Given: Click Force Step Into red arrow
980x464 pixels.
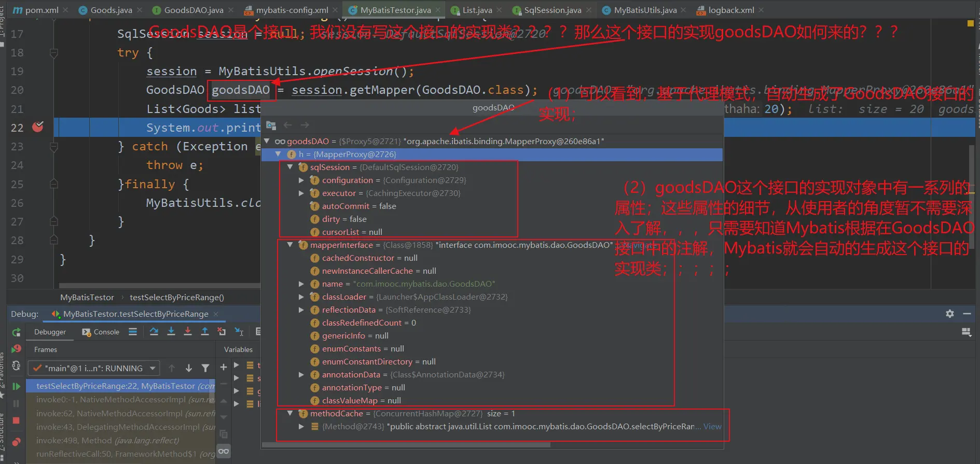Looking at the screenshot, I should pos(188,332).
